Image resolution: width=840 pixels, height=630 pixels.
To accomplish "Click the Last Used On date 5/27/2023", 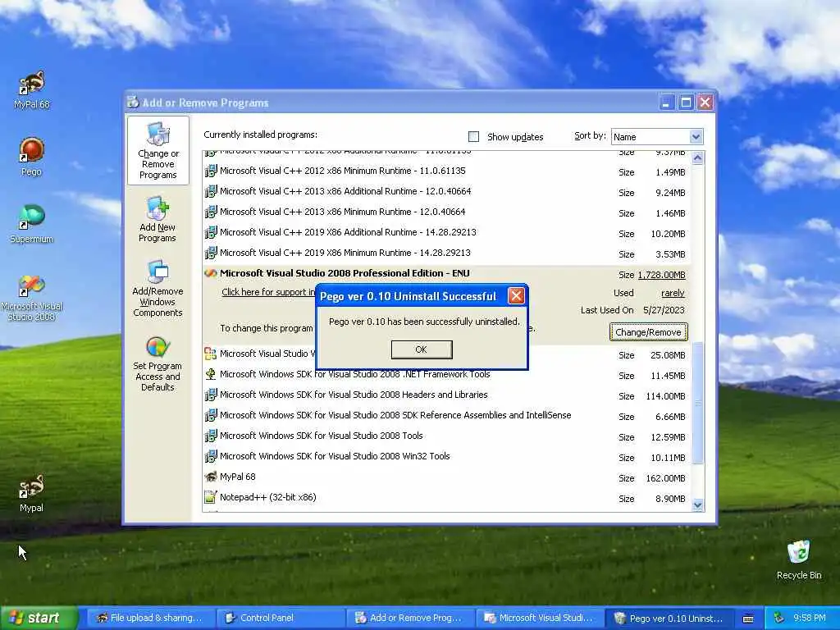I will click(x=664, y=310).
